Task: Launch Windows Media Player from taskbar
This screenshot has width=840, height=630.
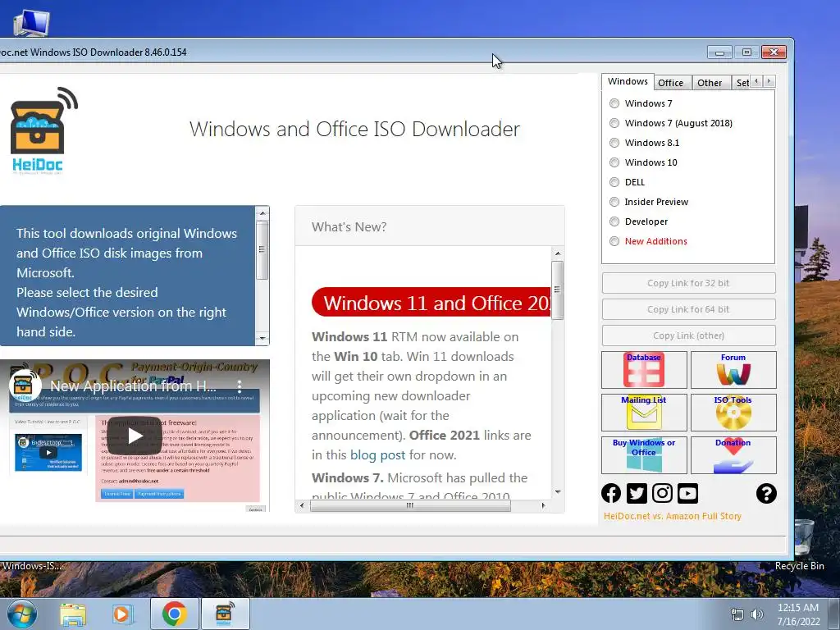Action: point(122,614)
